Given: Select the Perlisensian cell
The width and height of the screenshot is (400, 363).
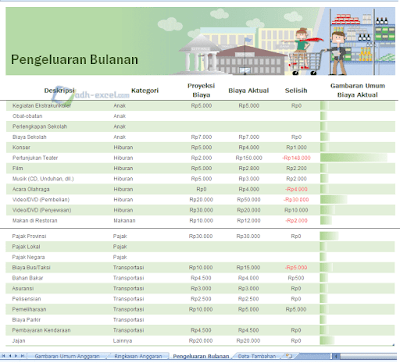Looking at the screenshot, I should coord(26,299).
